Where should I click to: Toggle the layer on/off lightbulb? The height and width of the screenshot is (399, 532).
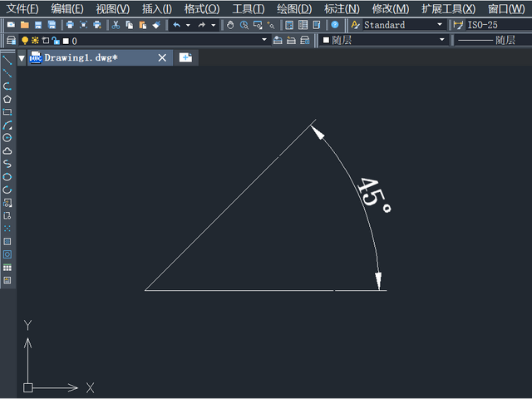click(x=25, y=41)
